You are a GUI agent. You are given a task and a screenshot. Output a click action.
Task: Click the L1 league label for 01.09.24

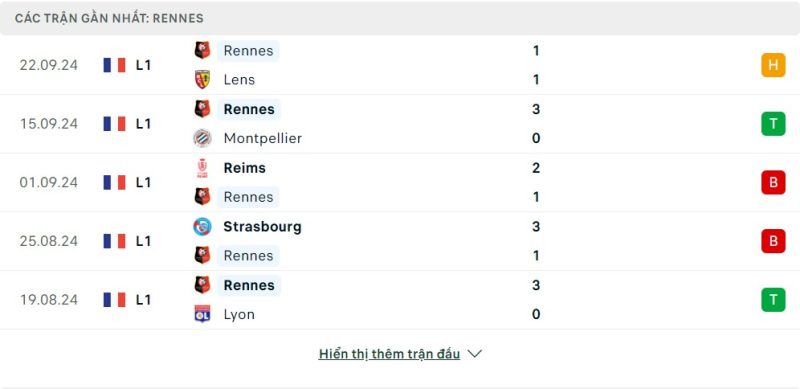pos(143,183)
